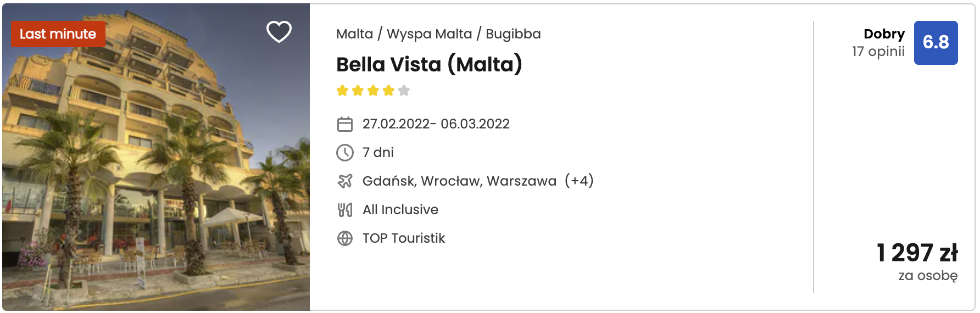
Task: Click the calendar icon beside dates
Action: tap(345, 124)
